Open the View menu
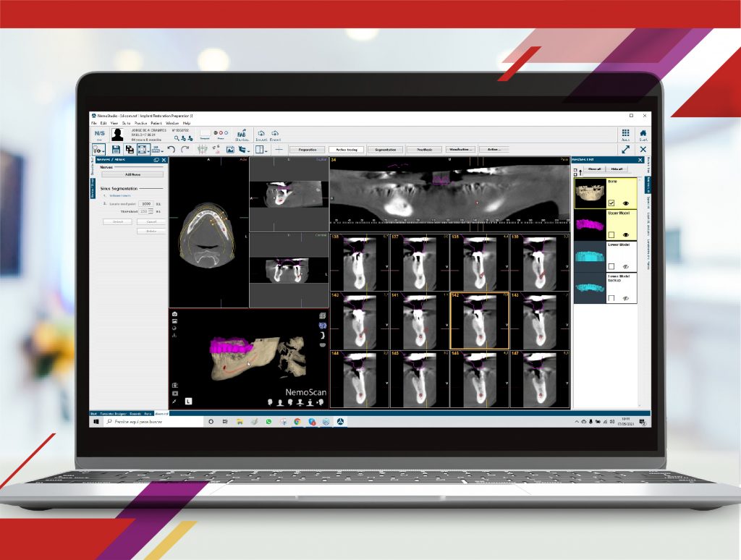 point(114,123)
